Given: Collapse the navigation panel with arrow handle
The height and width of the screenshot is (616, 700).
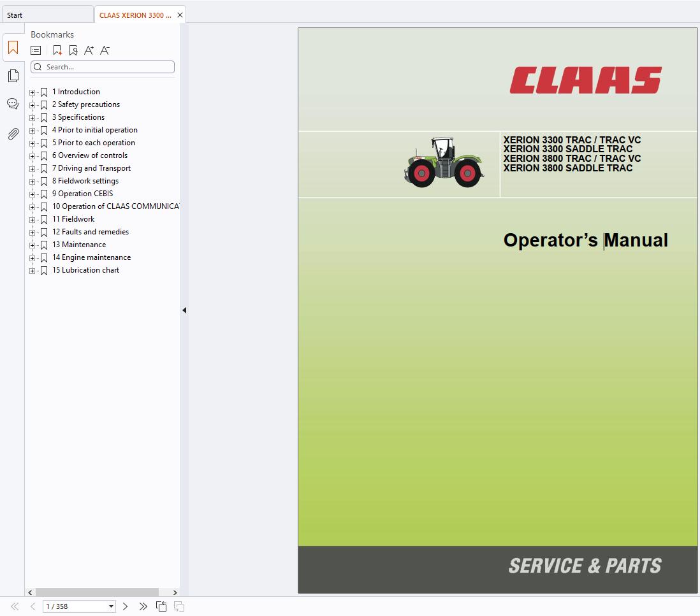Looking at the screenshot, I should [x=184, y=310].
